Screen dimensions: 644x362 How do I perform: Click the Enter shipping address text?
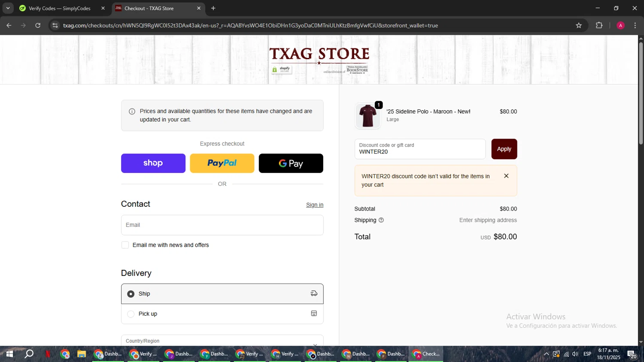(488, 220)
